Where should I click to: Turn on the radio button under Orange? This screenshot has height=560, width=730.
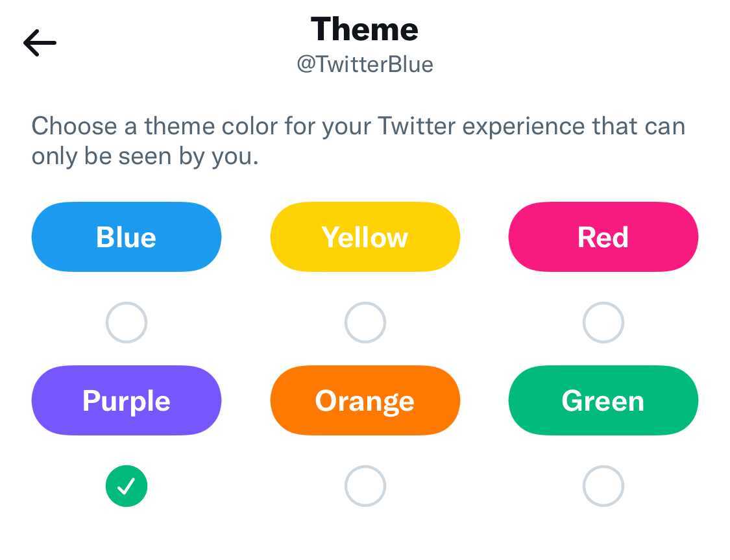click(x=365, y=486)
